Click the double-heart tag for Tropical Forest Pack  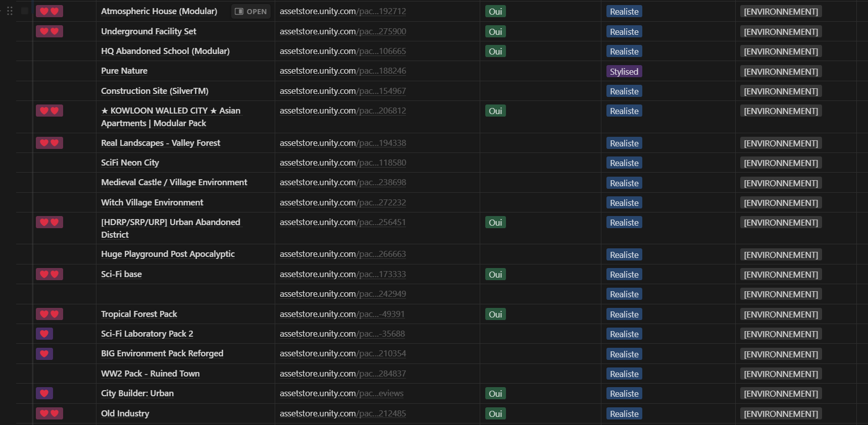49,314
